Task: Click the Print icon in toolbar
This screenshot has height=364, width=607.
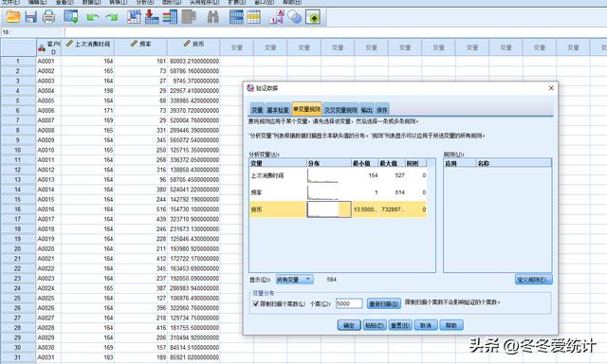Action: 48,17
